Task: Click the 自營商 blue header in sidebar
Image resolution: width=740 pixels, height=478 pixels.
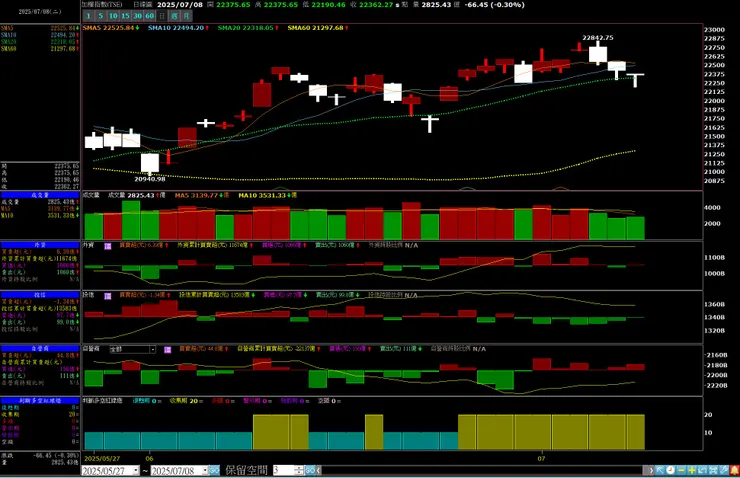Action: 40,349
